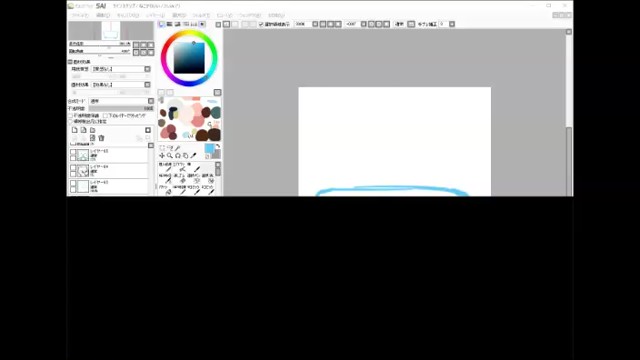The width and height of the screenshot is (640, 360).
Task: Select the Zoom magnifier tool
Action: pyautogui.click(x=170, y=156)
